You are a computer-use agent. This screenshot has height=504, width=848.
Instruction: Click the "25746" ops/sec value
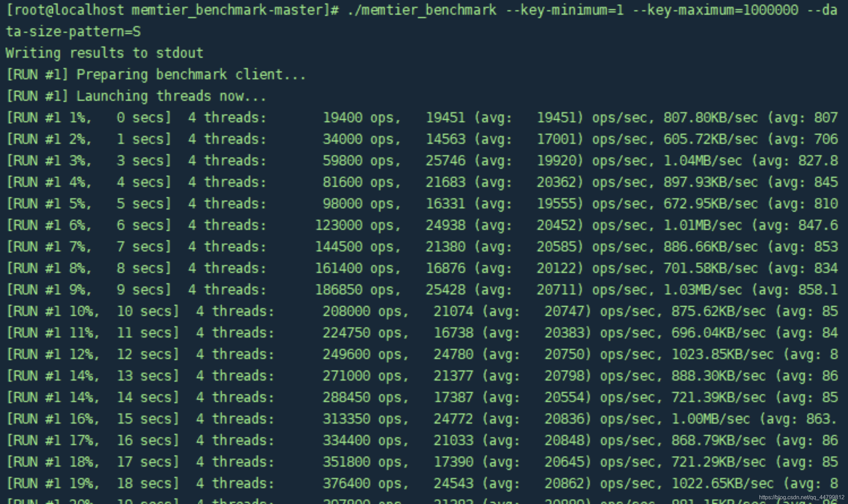446,161
